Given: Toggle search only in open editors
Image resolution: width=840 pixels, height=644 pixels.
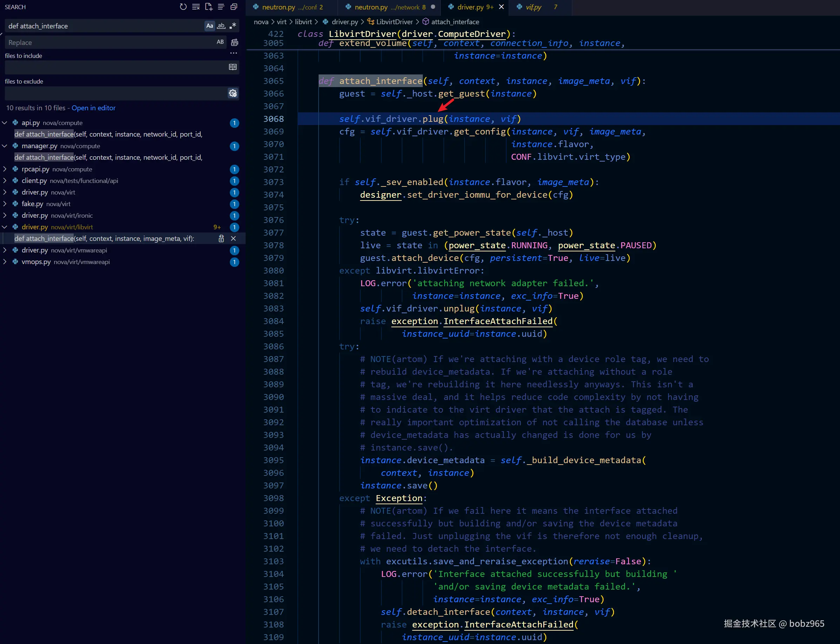Looking at the screenshot, I should click(233, 67).
